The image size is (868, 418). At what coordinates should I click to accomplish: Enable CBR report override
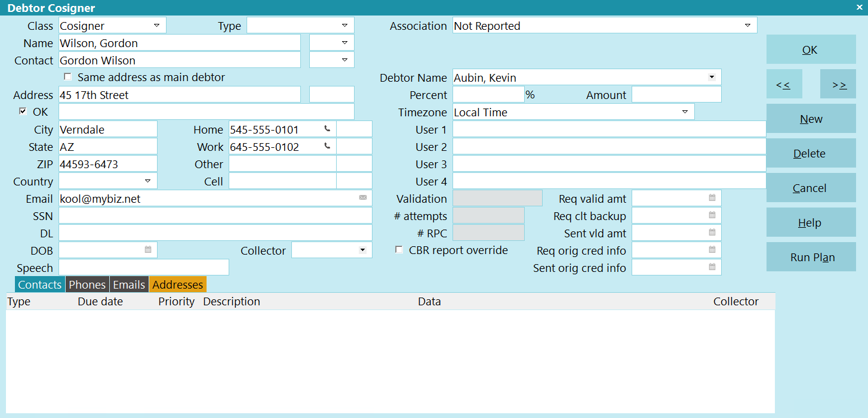click(399, 250)
